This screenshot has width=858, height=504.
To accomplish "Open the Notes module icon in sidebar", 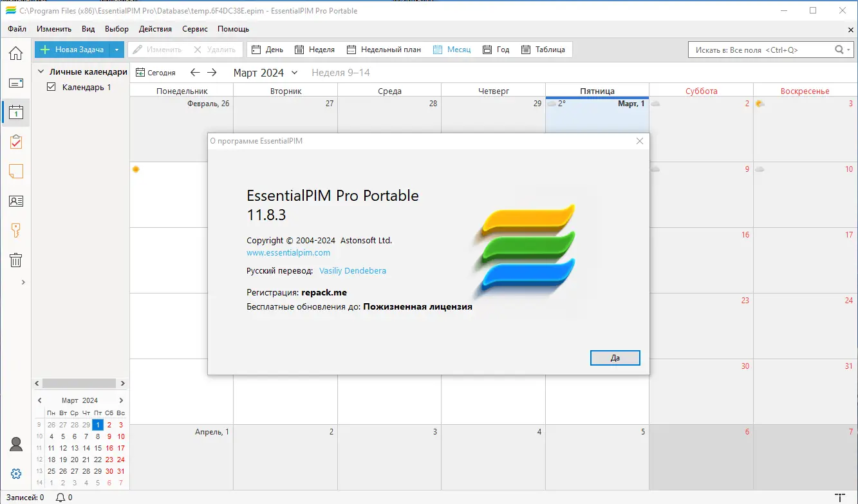I will 15,171.
